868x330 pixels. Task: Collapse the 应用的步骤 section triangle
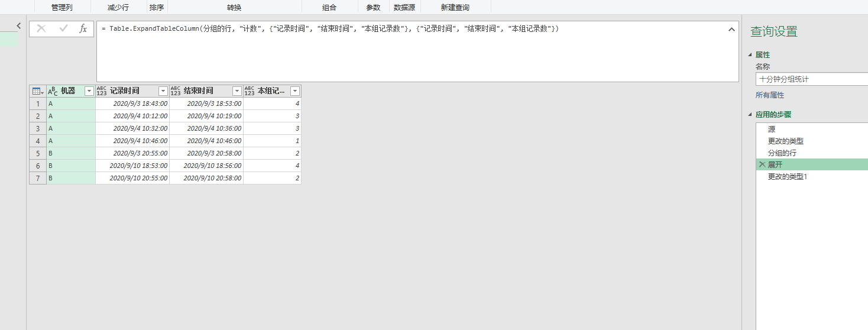(750, 115)
